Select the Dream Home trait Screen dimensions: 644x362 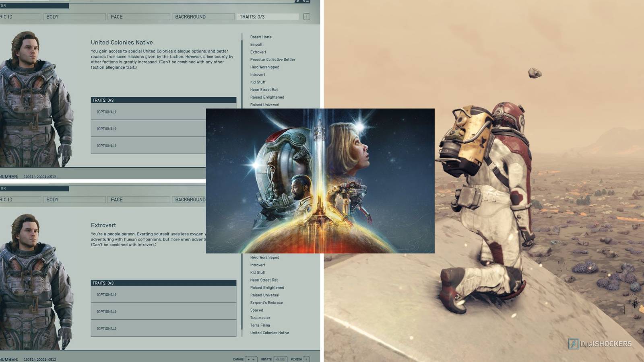tap(261, 37)
